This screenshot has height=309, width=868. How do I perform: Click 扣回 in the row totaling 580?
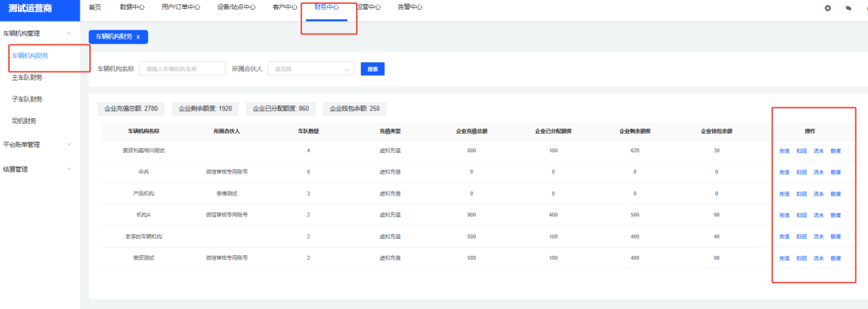801,258
